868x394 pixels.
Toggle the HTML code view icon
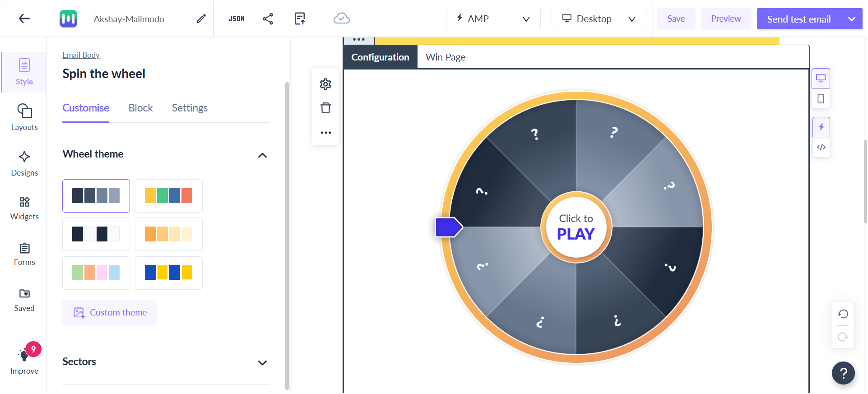[821, 147]
